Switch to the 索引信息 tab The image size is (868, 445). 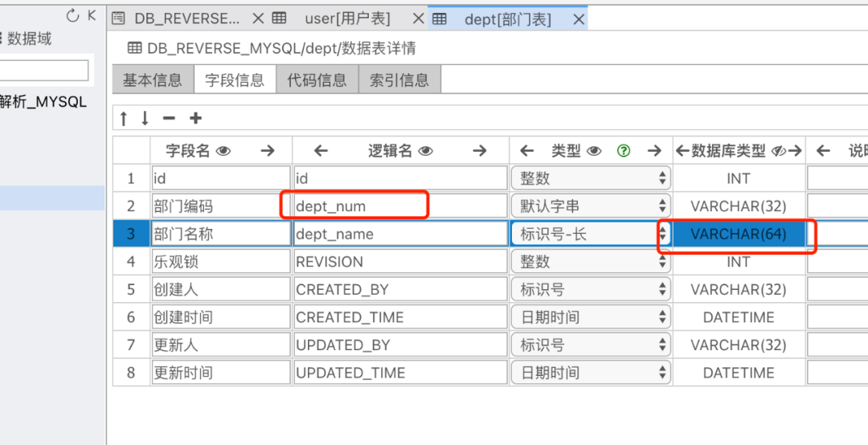399,80
